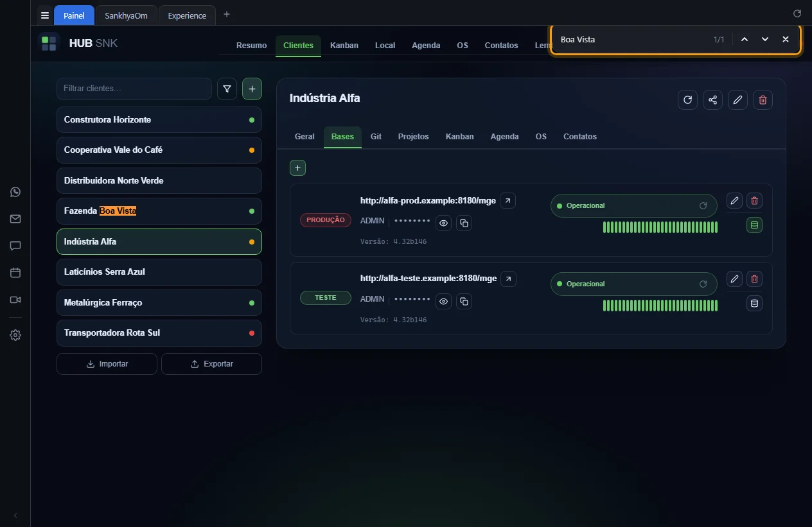
Task: Add a new client with plus button
Action: click(x=252, y=89)
